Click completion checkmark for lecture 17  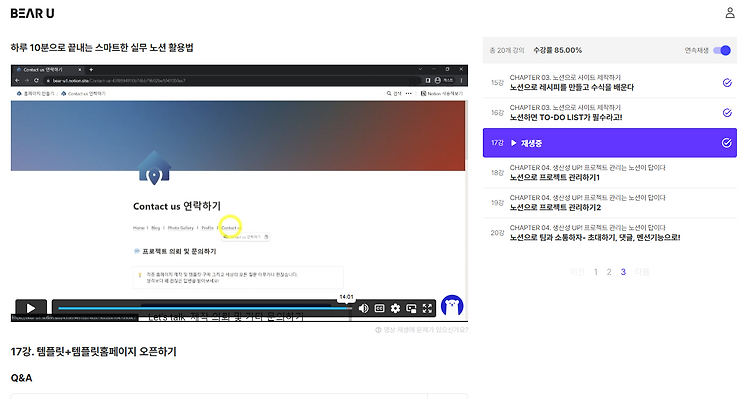coord(727,143)
